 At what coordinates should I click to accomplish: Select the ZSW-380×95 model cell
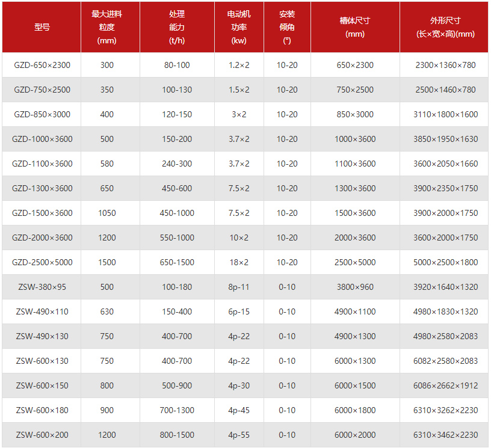(42, 287)
